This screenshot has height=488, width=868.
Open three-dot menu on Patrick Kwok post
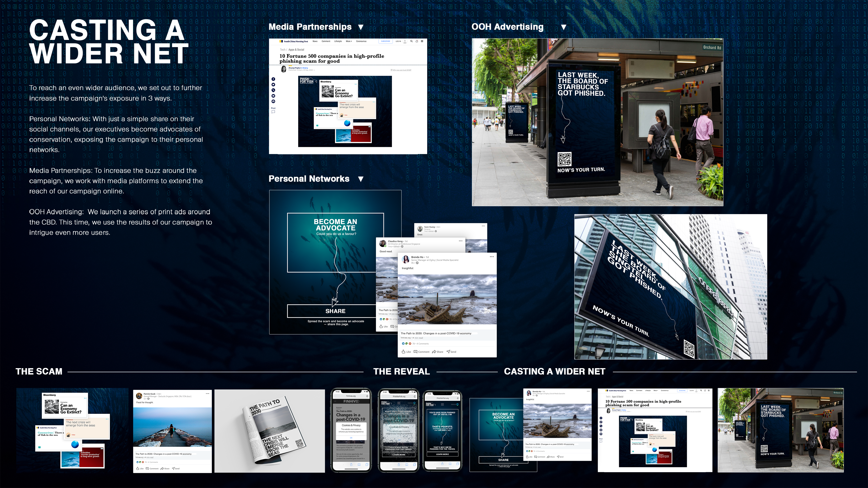point(207,393)
